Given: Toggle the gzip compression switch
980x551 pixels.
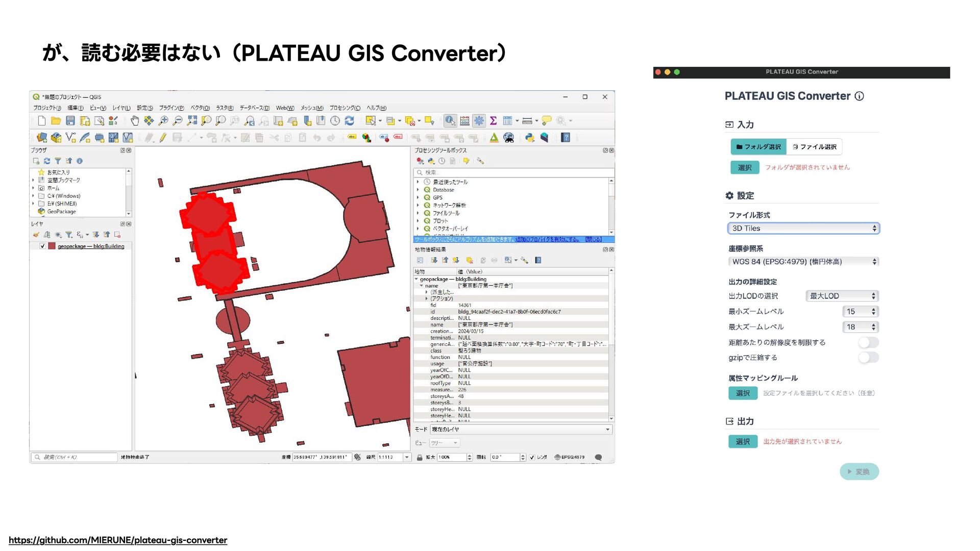Looking at the screenshot, I should click(868, 358).
